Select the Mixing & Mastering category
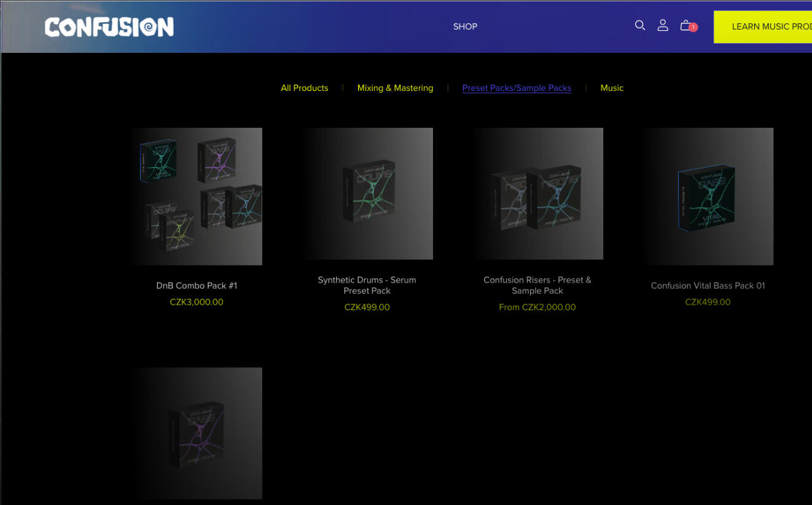 [x=395, y=88]
